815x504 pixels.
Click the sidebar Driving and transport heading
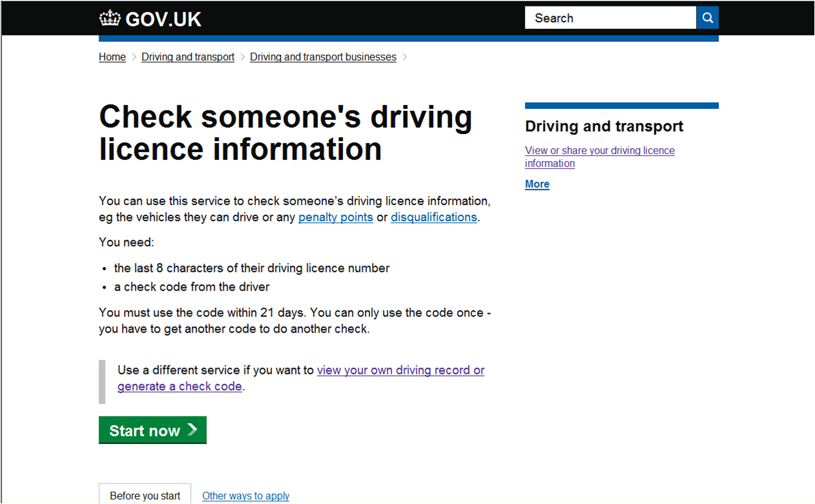604,126
